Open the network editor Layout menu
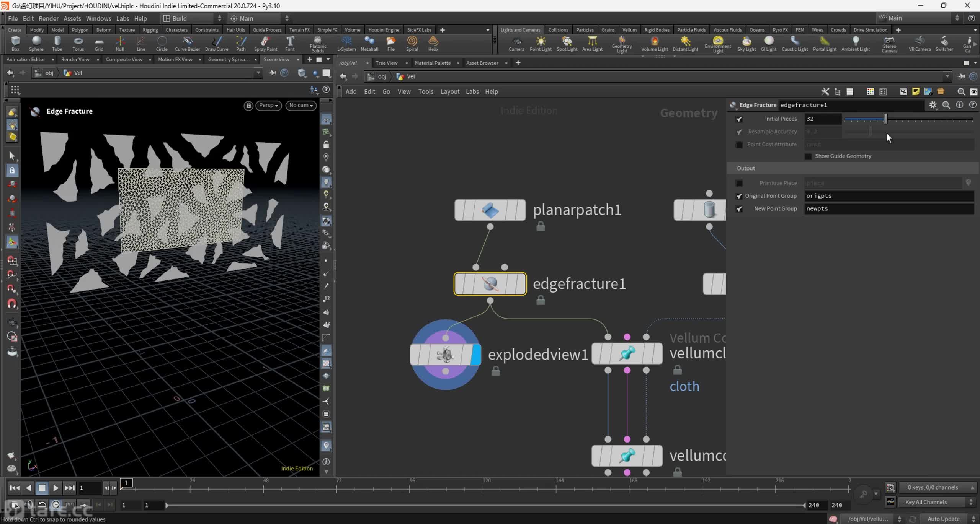The image size is (980, 524). coord(450,91)
